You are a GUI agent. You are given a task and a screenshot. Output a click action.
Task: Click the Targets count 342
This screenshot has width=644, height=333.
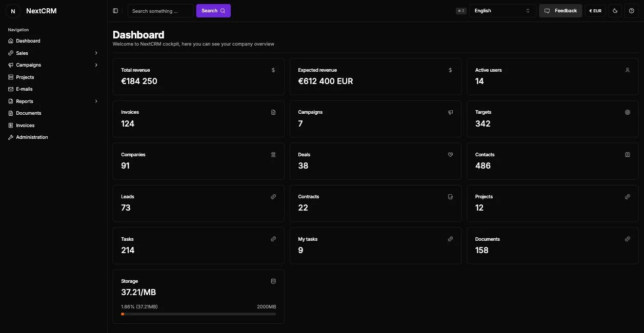click(483, 123)
